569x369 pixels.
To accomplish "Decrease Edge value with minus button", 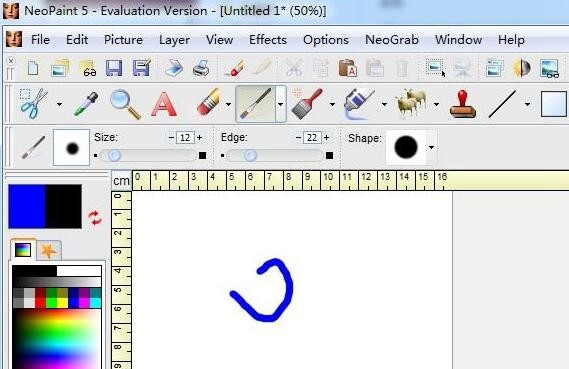I will 298,138.
